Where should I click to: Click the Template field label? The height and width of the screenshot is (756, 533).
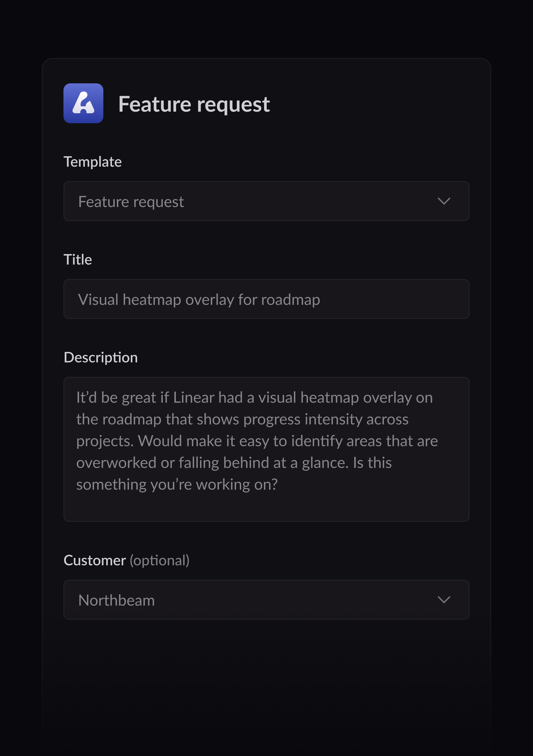coord(92,161)
